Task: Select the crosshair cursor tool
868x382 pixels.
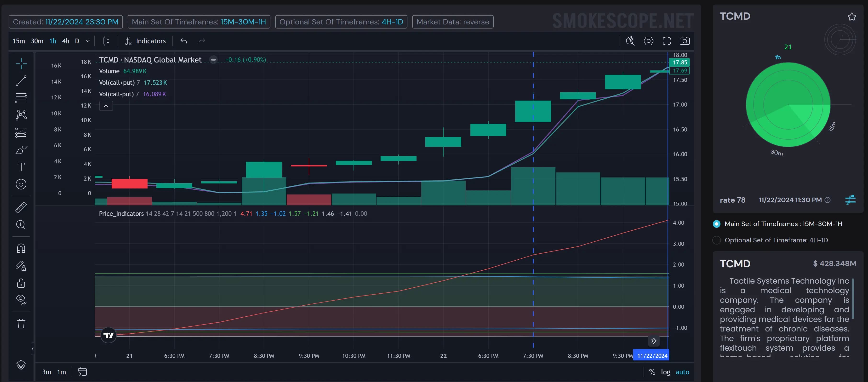Action: coord(21,63)
